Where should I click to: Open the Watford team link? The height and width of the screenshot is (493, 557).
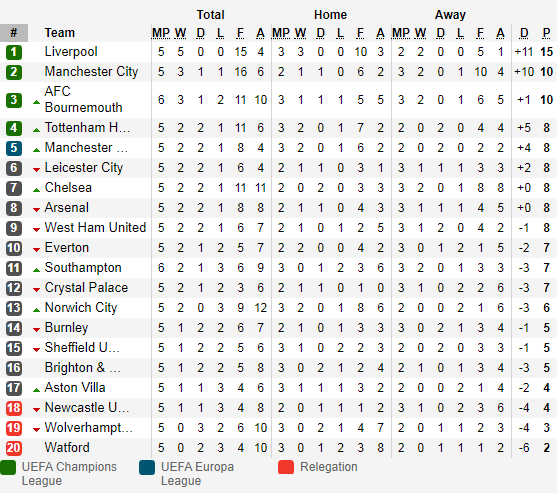[x=67, y=448]
